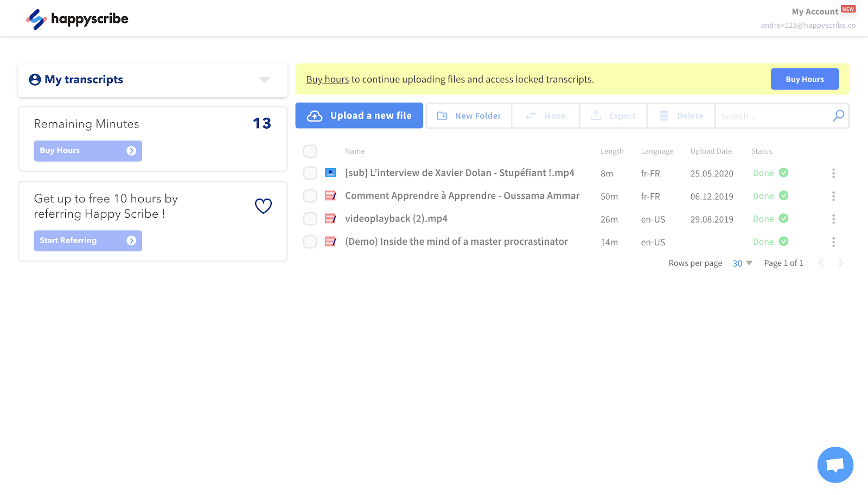868x495 pixels.
Task: Open the Rows per page dropdown
Action: click(x=742, y=263)
